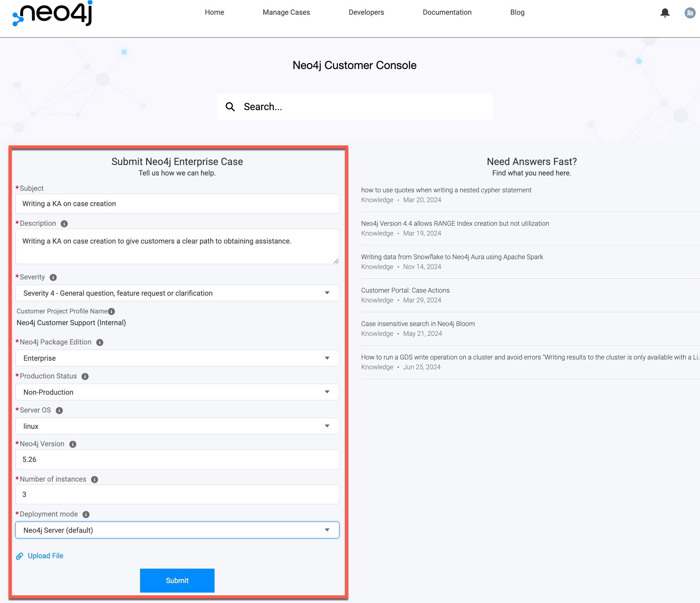This screenshot has width=700, height=603.
Task: Open the Documentation menu item
Action: click(x=447, y=13)
